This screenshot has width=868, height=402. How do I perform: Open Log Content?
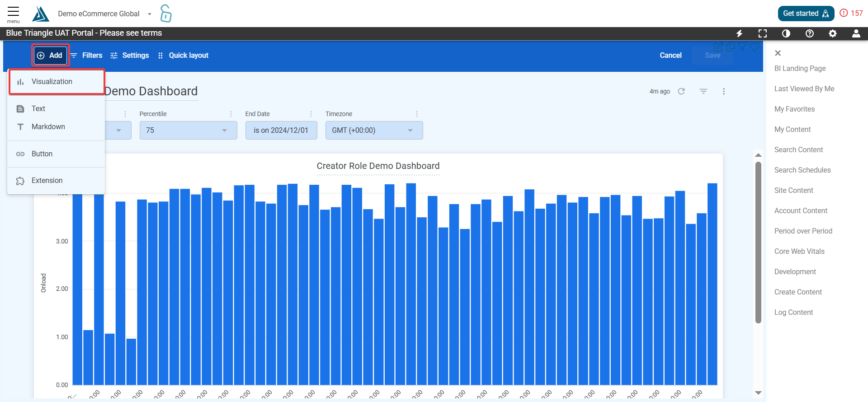point(793,313)
